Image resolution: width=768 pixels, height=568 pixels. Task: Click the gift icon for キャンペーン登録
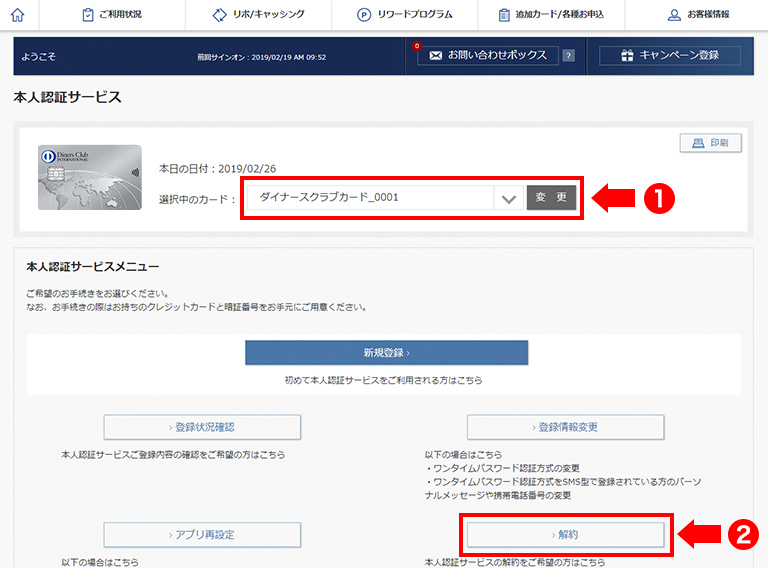click(626, 56)
